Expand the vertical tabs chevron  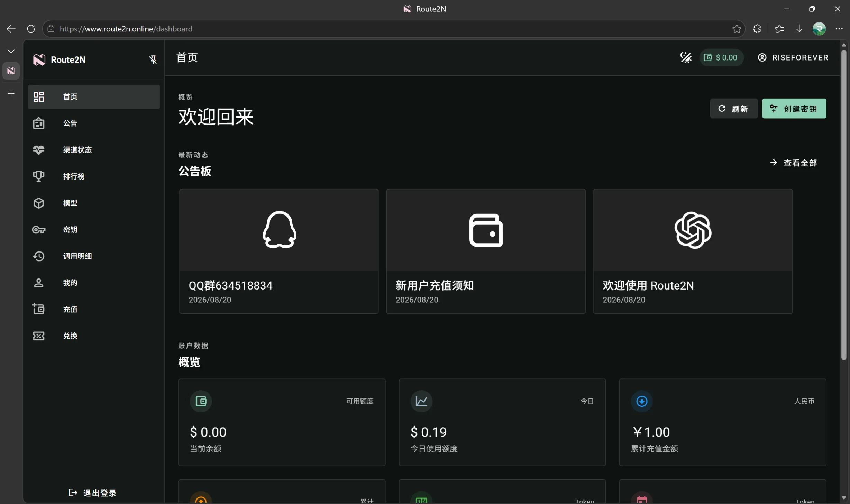pos(11,52)
